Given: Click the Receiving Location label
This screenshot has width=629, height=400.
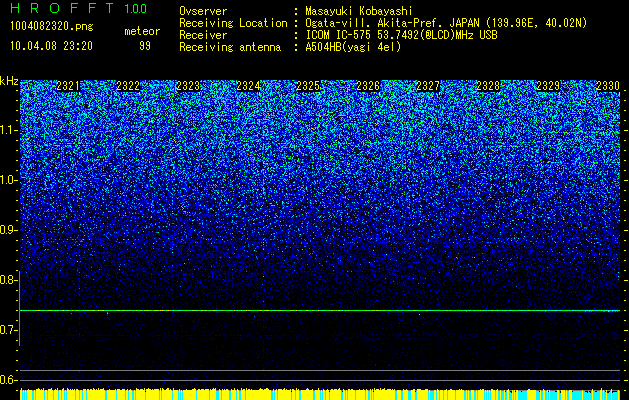Looking at the screenshot, I should (233, 23).
